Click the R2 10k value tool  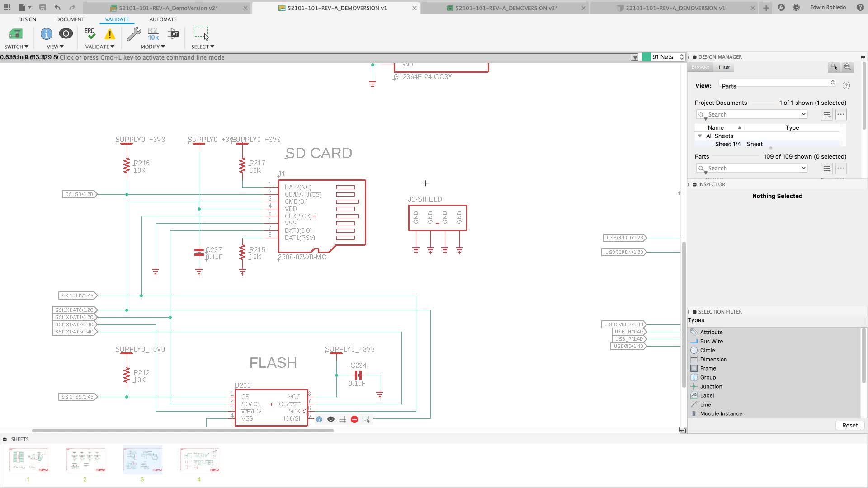click(153, 34)
